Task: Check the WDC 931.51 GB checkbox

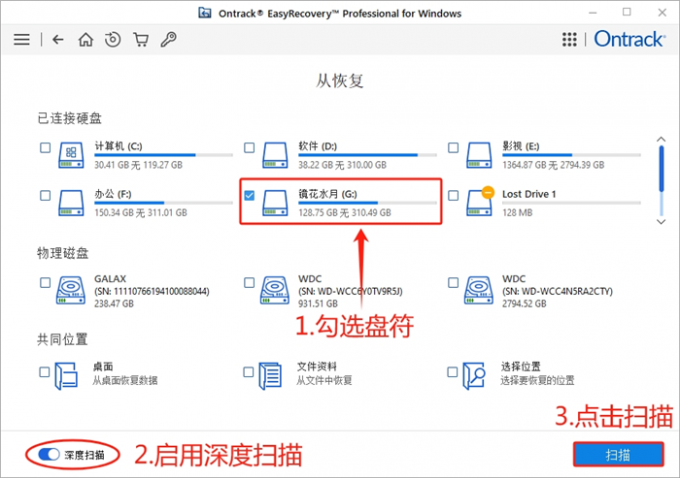Action: click(x=249, y=282)
